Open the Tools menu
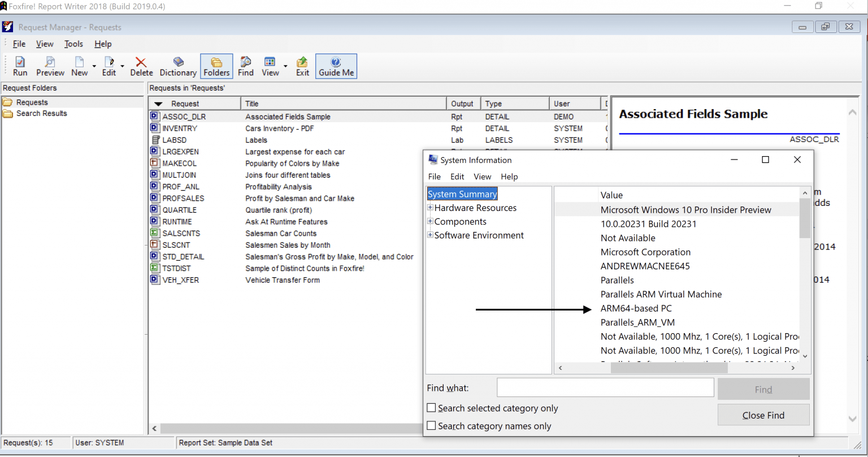Image resolution: width=868 pixels, height=457 pixels. click(x=73, y=44)
